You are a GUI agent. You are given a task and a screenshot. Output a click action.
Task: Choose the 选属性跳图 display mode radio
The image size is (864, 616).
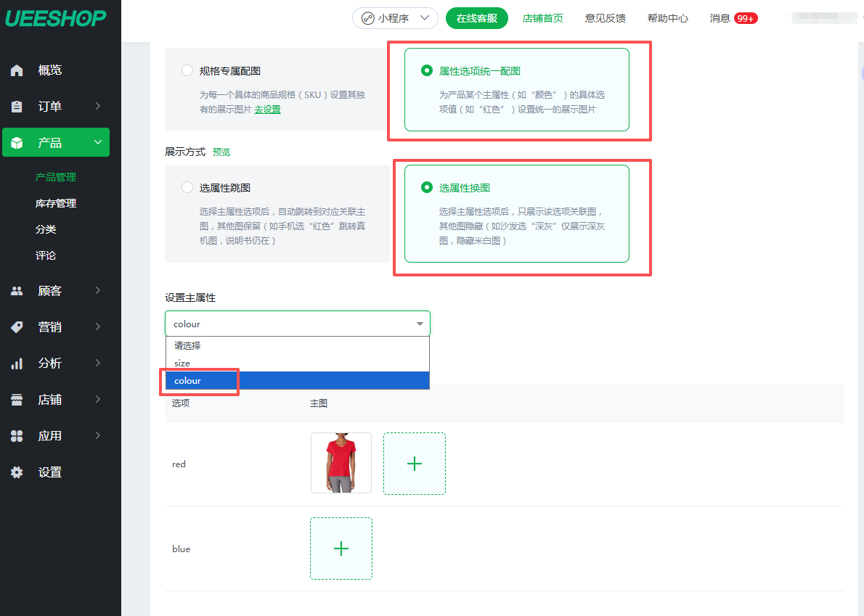(x=187, y=188)
